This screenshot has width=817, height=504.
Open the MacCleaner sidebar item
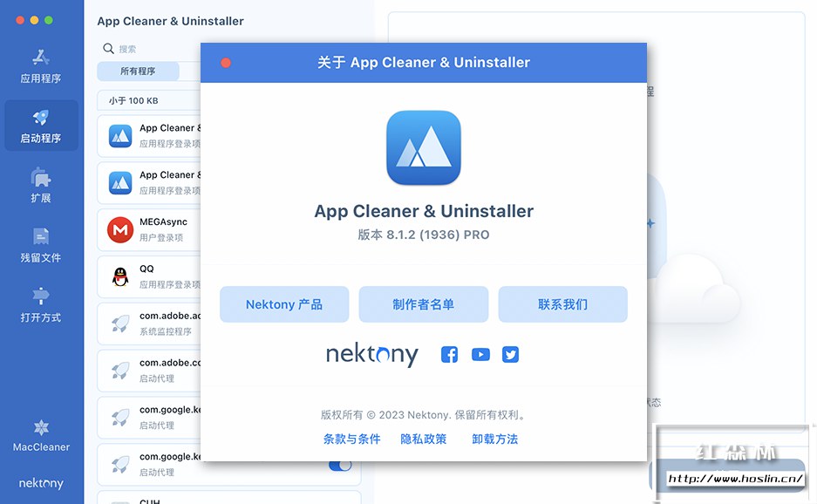[41, 436]
